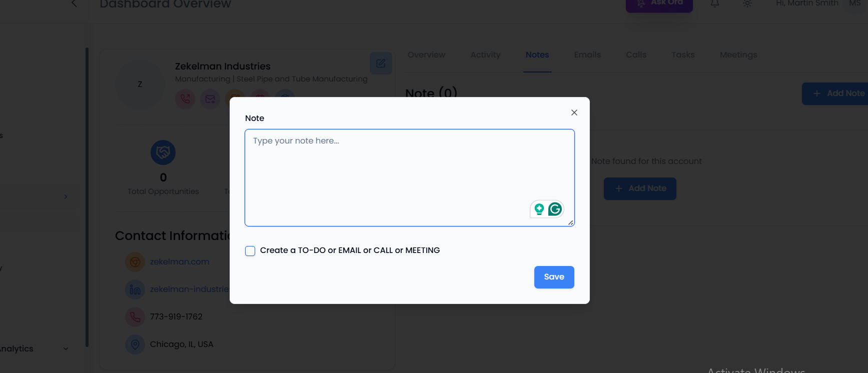Click the purple email compose icon
Image resolution: width=868 pixels, height=373 pixels.
(210, 99)
